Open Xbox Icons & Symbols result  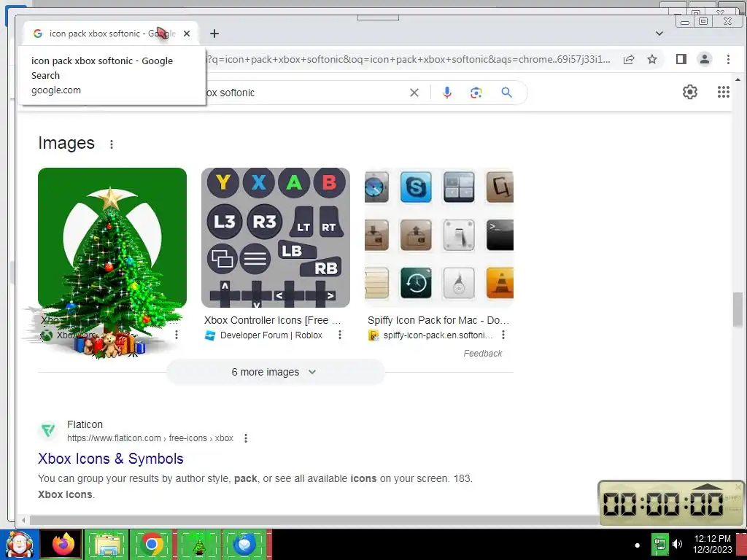tap(111, 459)
